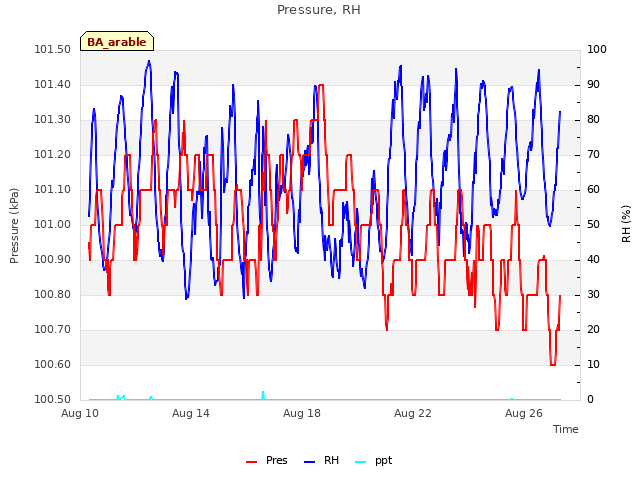
Task: Click the 60 RH tick label
Action: tap(593, 189)
